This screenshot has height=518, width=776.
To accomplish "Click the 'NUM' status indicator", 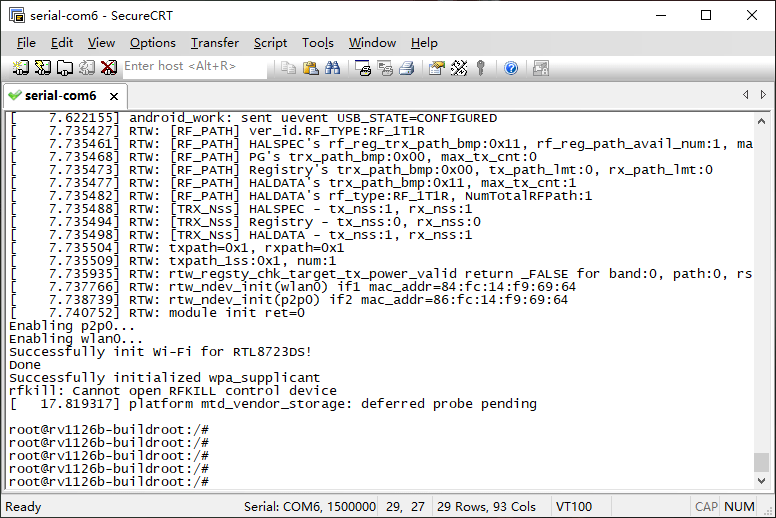I will (739, 507).
